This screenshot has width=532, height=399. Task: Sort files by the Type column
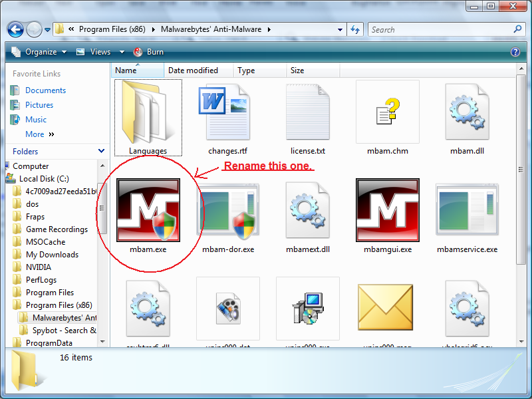click(260, 70)
